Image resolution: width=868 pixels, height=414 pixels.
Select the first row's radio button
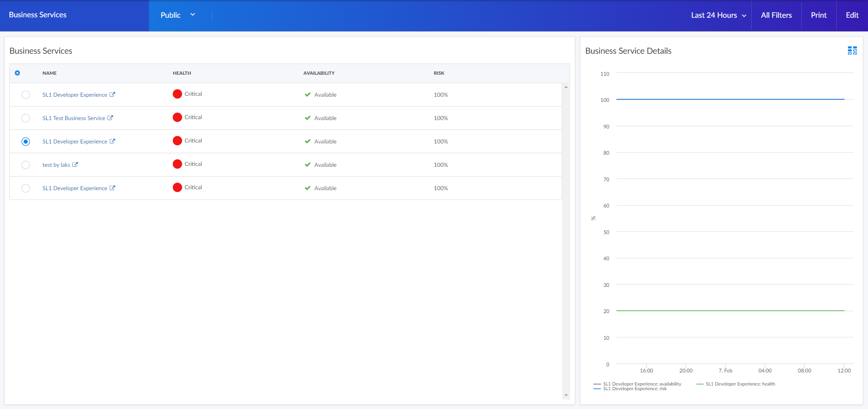[x=26, y=95]
